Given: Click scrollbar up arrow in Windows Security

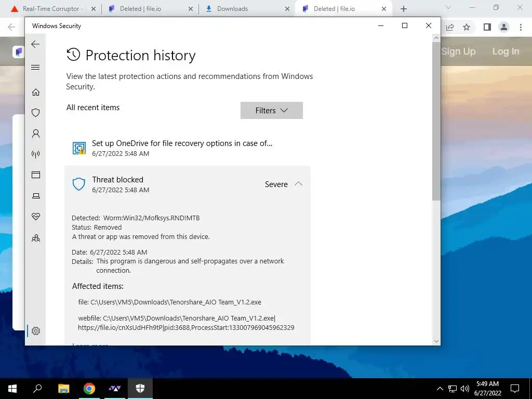Looking at the screenshot, I should coord(436,38).
